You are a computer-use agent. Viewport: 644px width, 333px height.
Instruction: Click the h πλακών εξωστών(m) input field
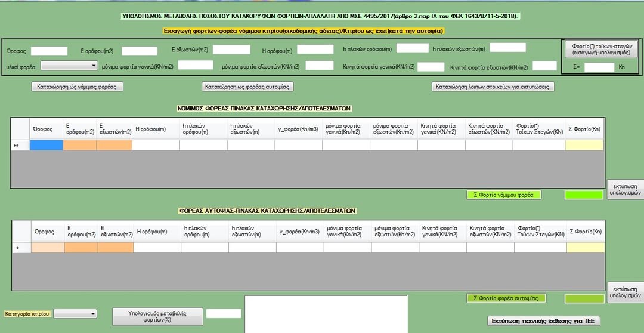[507, 48]
